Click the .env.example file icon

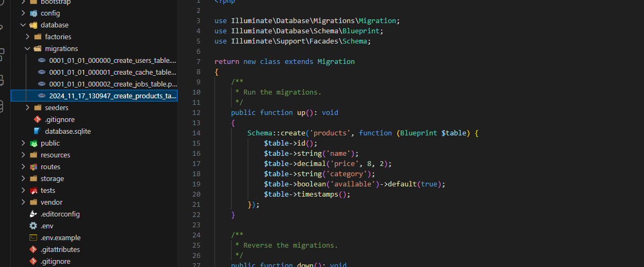tap(33, 237)
